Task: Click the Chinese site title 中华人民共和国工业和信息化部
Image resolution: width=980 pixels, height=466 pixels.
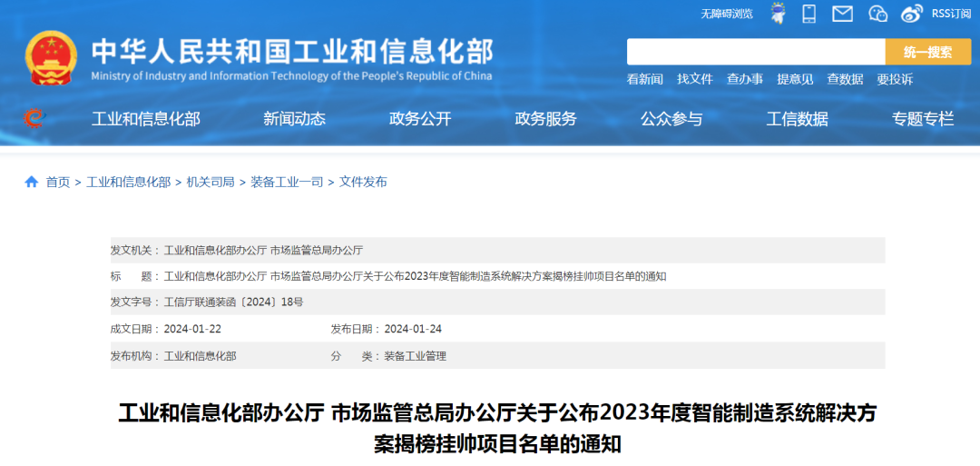Action: 292,51
